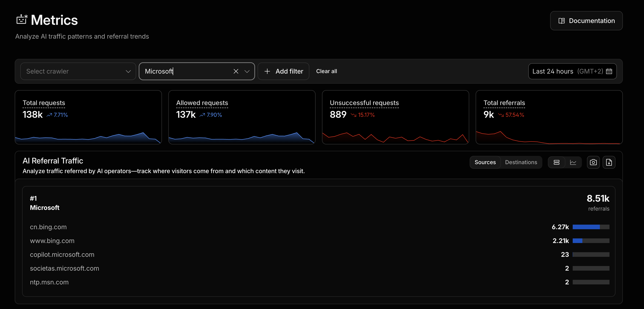Click the Total referrals label

click(x=504, y=103)
